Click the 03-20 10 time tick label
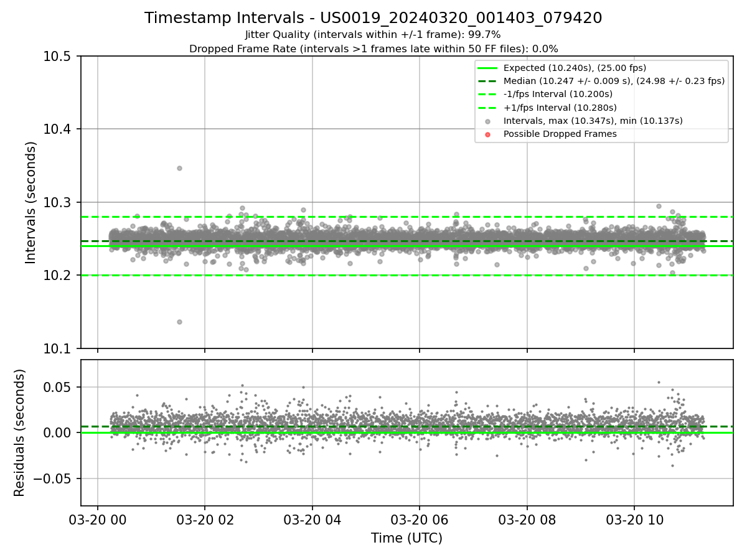747x560 pixels. [634, 519]
